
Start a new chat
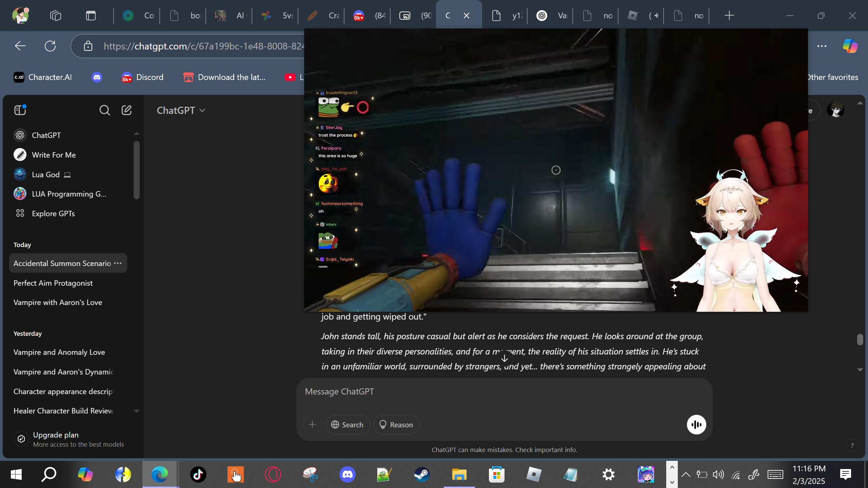[126, 110]
